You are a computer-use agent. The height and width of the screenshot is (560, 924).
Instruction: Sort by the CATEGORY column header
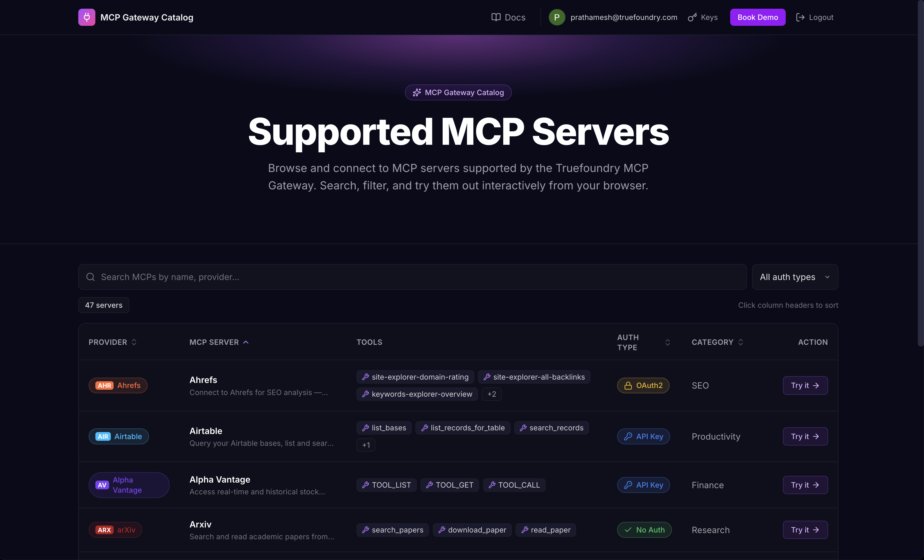click(x=717, y=342)
